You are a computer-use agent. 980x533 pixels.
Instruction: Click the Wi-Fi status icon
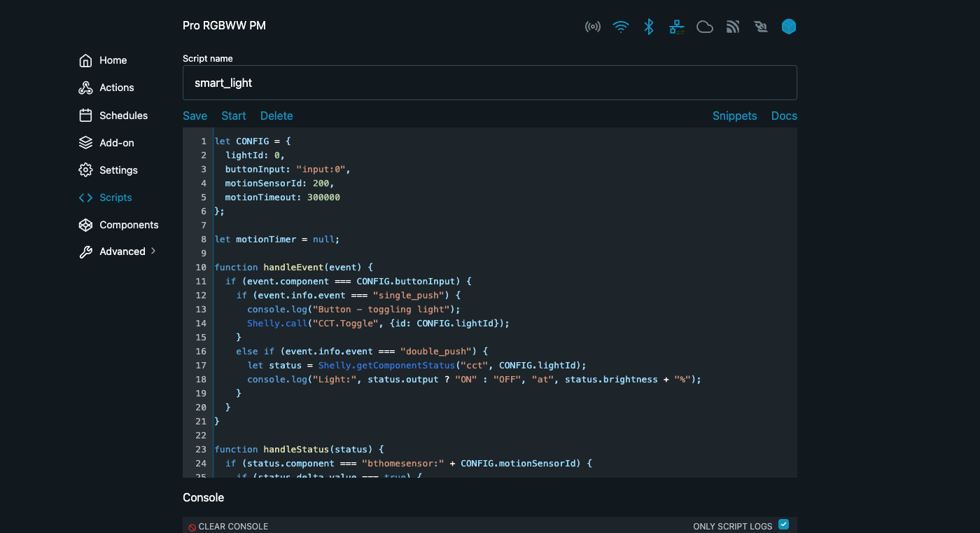[x=621, y=27]
